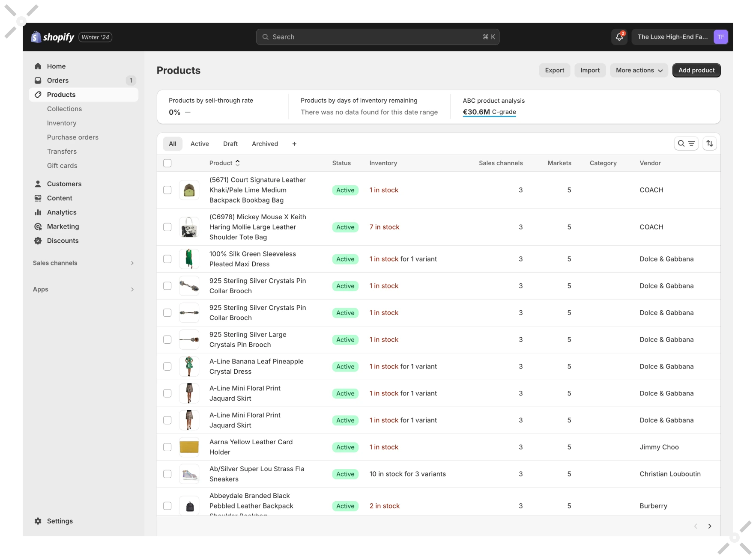Open the More actions dropdown
756x559 pixels.
tap(639, 70)
